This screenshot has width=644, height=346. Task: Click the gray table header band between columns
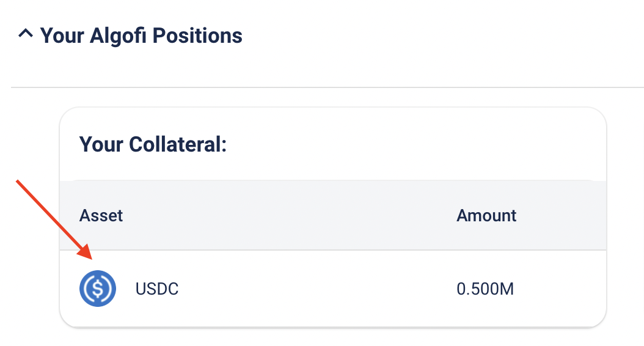pyautogui.click(x=287, y=215)
